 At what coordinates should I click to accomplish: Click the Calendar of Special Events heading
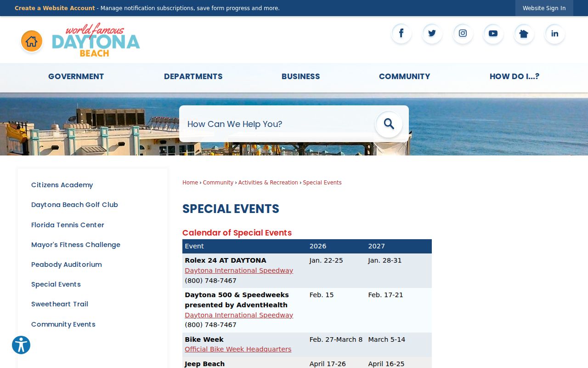(237, 233)
